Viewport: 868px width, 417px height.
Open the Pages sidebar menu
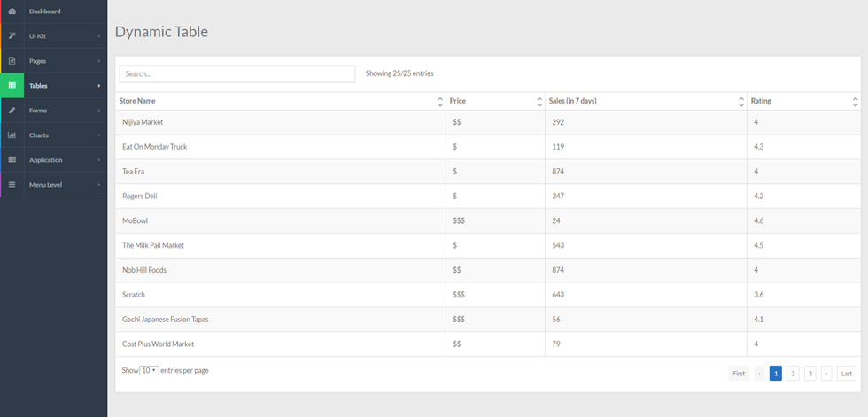pos(54,61)
